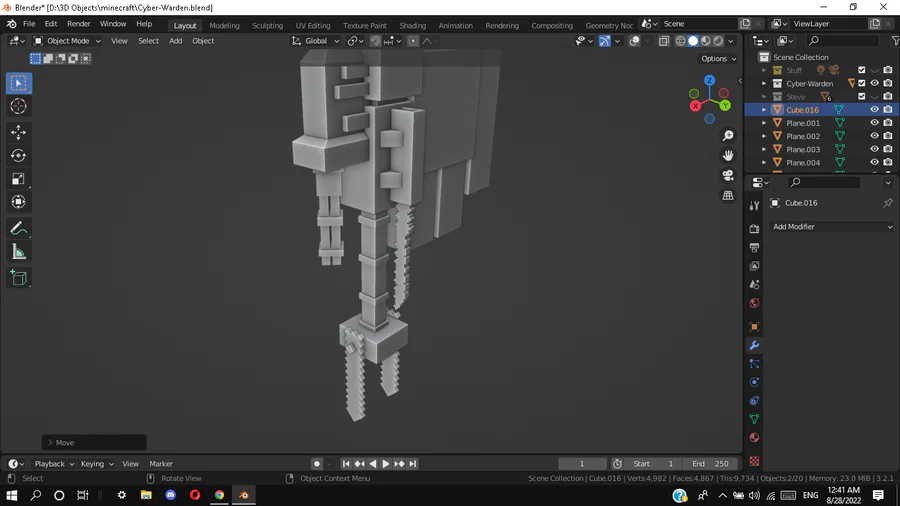Hide Cube.016 with its eye icon
900x506 pixels.
pos(874,110)
